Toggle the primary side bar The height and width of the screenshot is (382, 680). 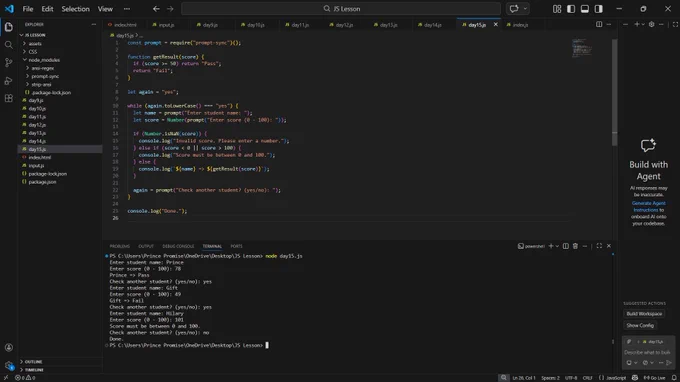571,9
